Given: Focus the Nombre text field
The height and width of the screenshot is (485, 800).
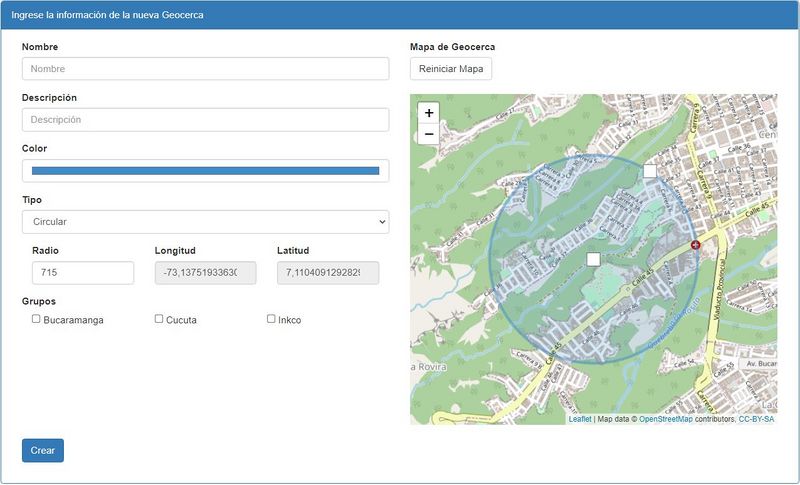Looking at the screenshot, I should coord(205,69).
